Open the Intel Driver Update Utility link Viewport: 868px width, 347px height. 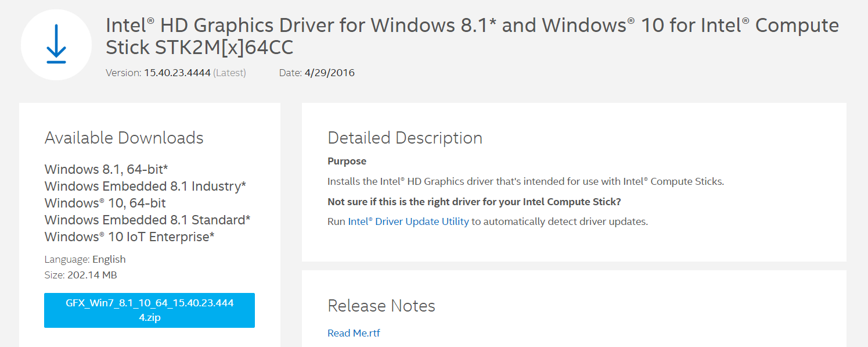[x=408, y=221]
